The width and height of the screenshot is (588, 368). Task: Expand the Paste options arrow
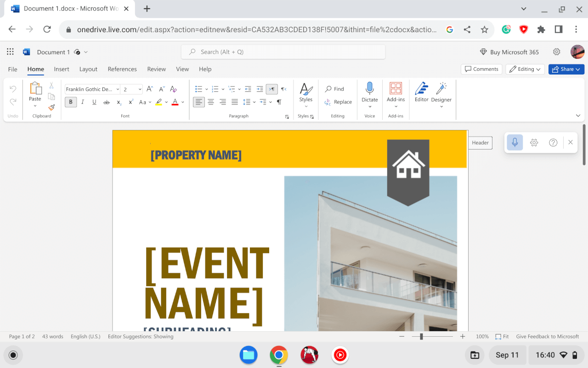click(x=35, y=106)
